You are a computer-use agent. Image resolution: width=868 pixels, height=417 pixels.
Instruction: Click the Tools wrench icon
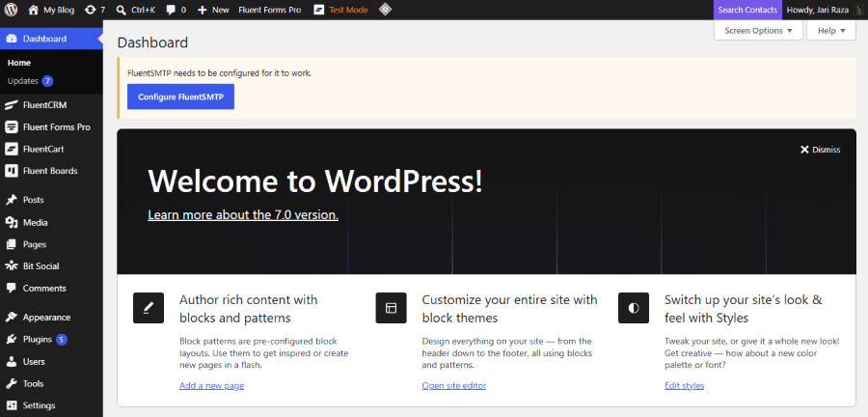point(11,383)
